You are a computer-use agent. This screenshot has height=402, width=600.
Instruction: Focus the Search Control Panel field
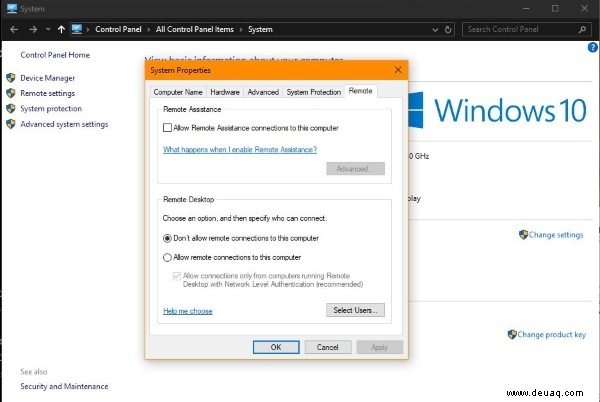[x=525, y=29]
